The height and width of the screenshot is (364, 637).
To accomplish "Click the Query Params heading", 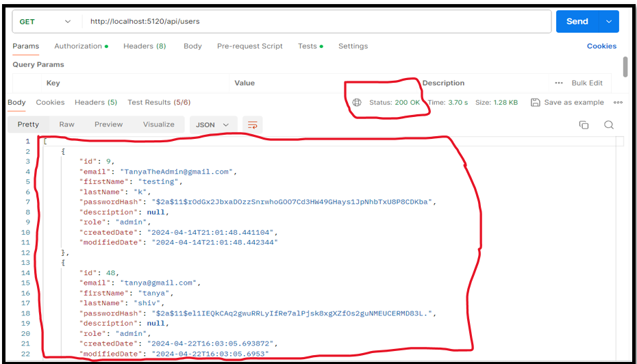I will pyautogui.click(x=38, y=64).
